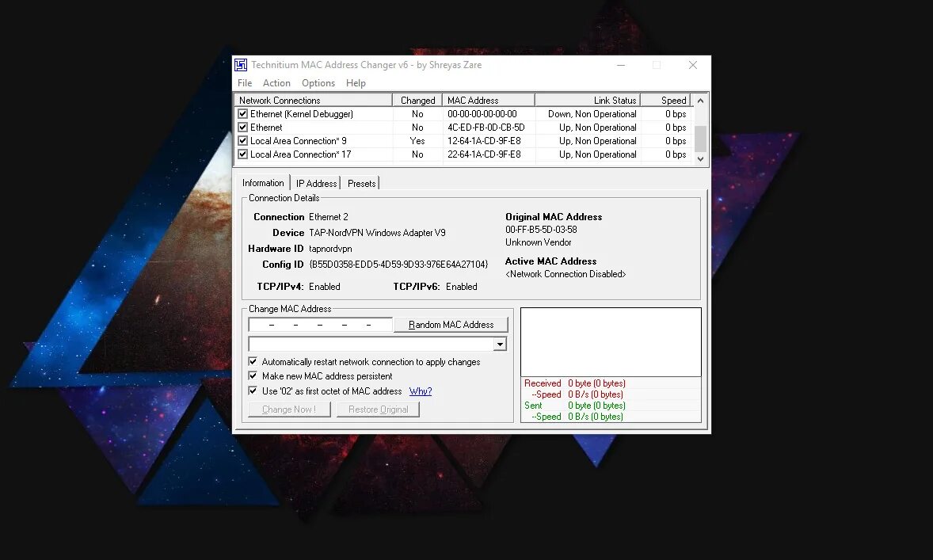Sort by Network Connections column header

coord(314,100)
